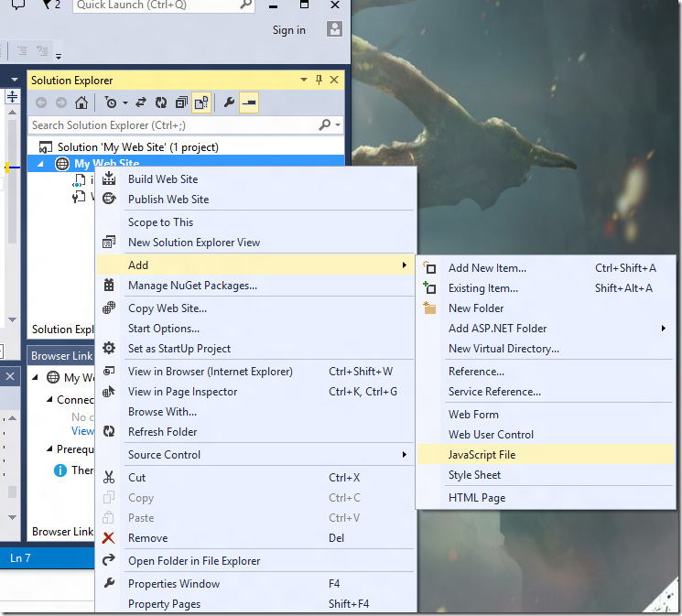This screenshot has width=682, height=616.
Task: Select Style Sheet
Action: (546, 475)
